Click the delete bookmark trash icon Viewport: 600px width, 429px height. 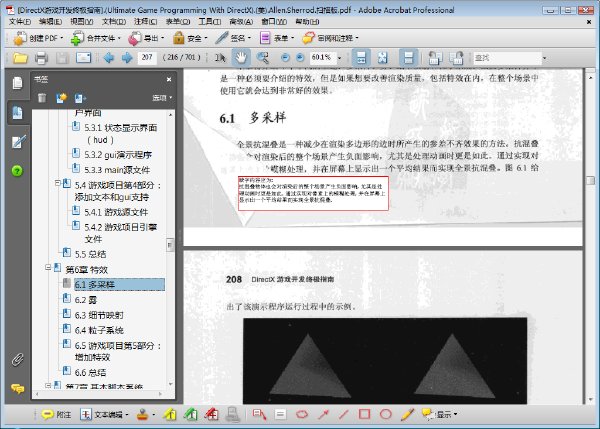42,98
